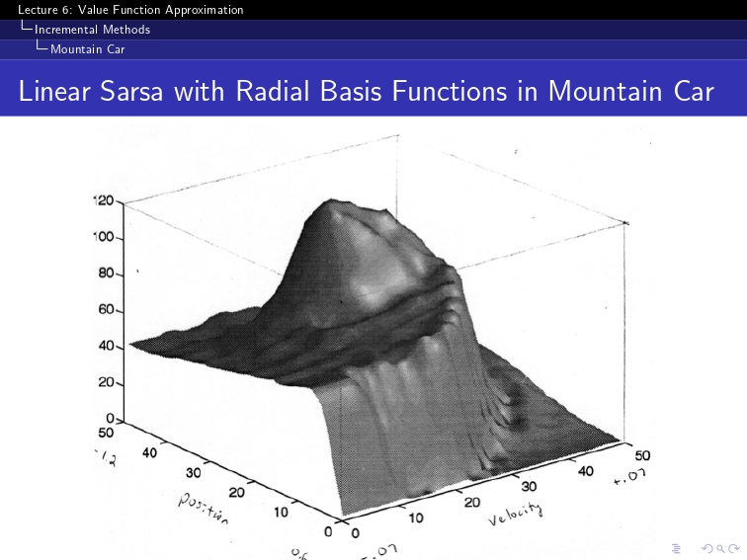Viewport: 747px width, 560px height.
Task: Click the handwritten '+.07' velocity annotation
Action: 629,476
